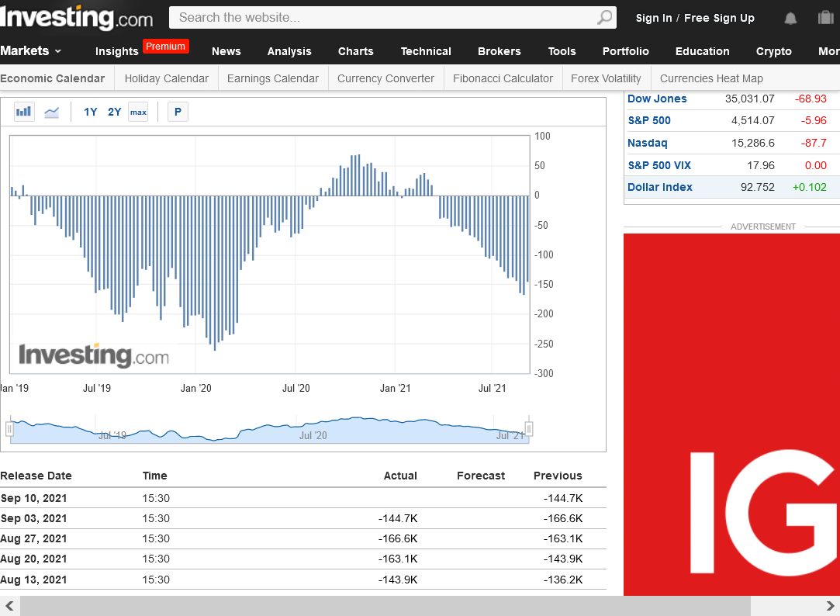Switch chart to bar view icon
The width and height of the screenshot is (840, 616).
[x=24, y=112]
